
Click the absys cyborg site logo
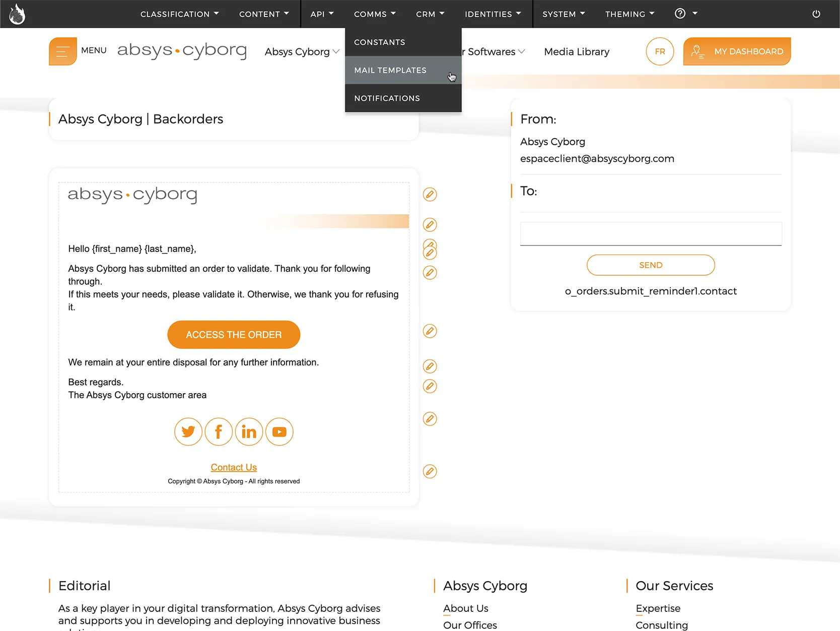click(182, 50)
